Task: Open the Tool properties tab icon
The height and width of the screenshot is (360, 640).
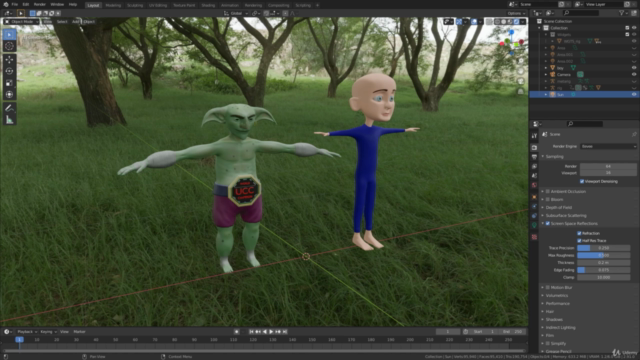Action: 534,136
